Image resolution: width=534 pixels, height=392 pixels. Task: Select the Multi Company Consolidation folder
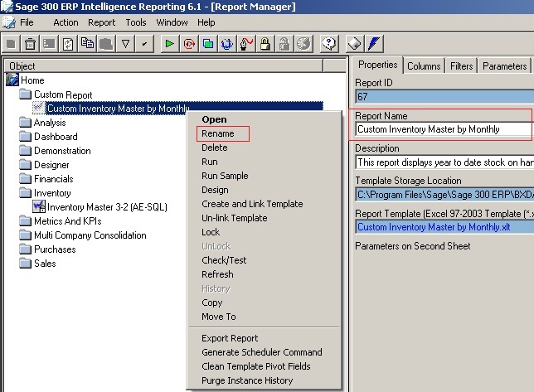(x=83, y=235)
